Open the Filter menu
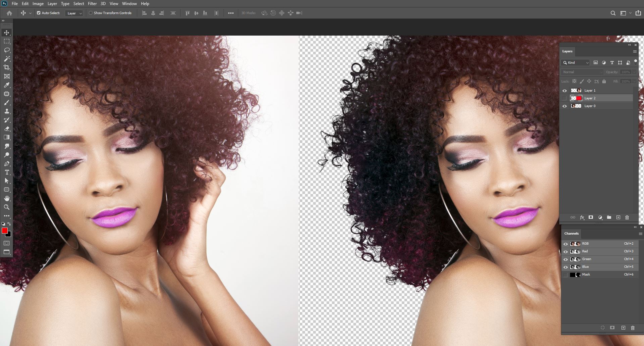 point(92,4)
